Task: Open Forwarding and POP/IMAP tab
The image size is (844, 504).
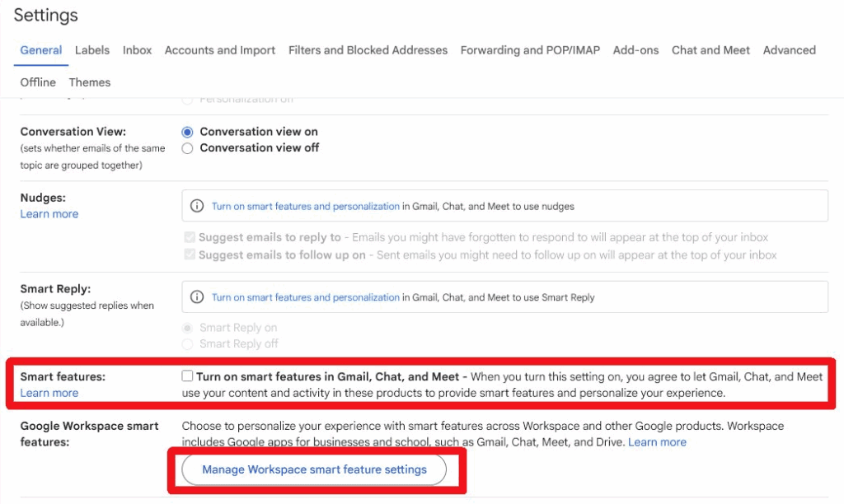Action: coord(530,50)
